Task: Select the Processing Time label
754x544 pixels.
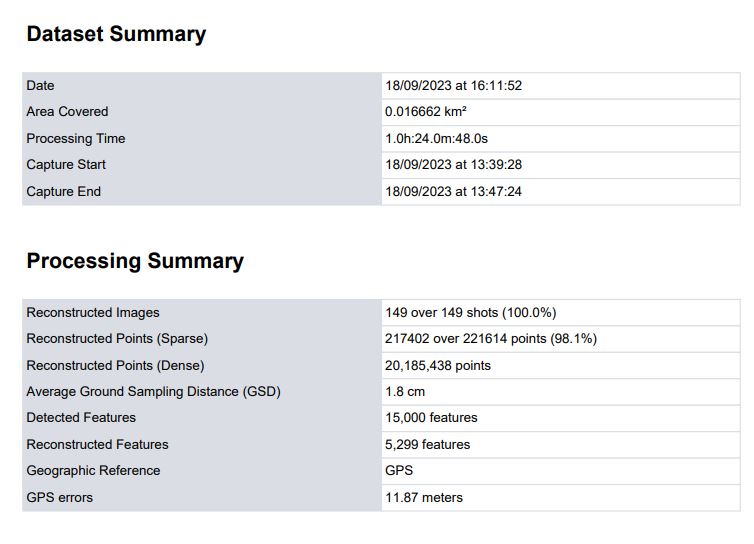Action: point(76,138)
